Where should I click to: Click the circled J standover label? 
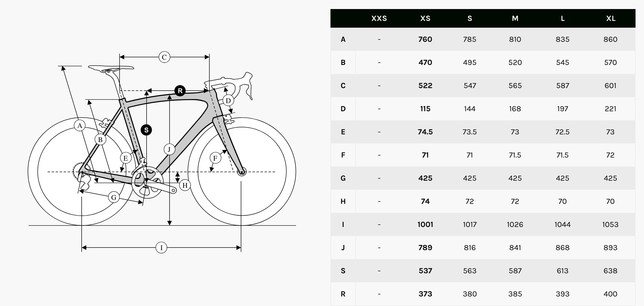(x=169, y=149)
